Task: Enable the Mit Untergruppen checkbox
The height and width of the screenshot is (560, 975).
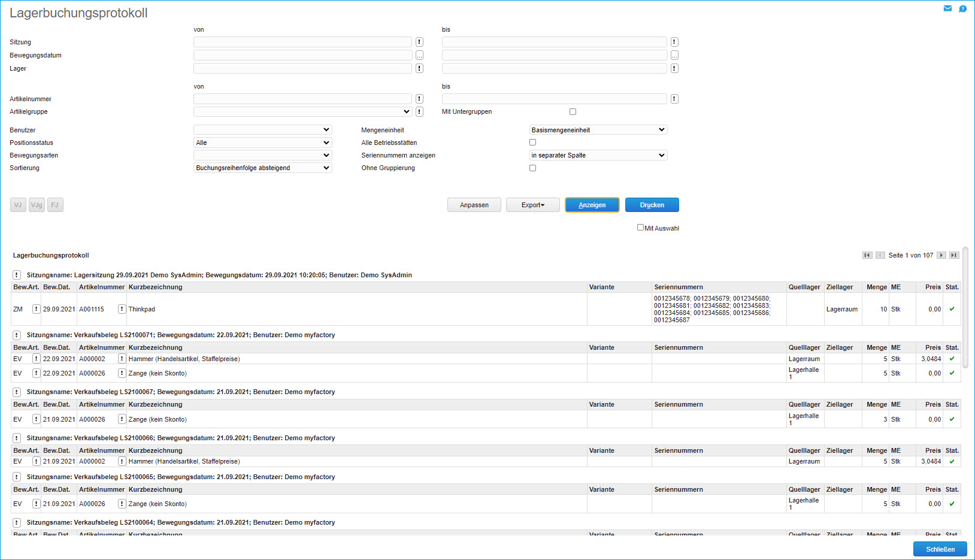Action: click(x=573, y=111)
